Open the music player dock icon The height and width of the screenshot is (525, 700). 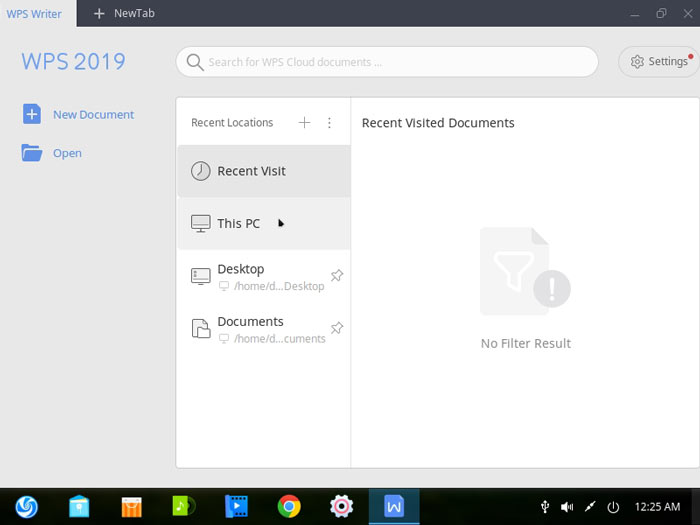click(x=184, y=506)
